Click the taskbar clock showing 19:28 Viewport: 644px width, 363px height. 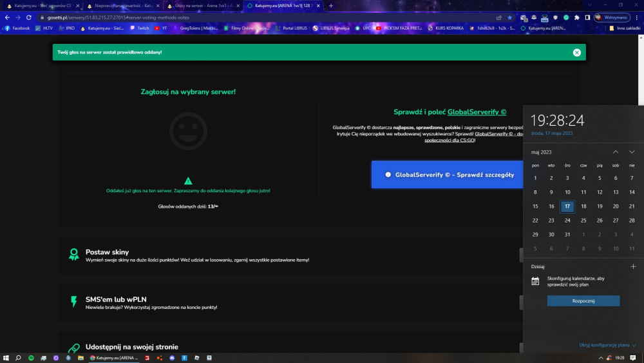[x=620, y=358]
